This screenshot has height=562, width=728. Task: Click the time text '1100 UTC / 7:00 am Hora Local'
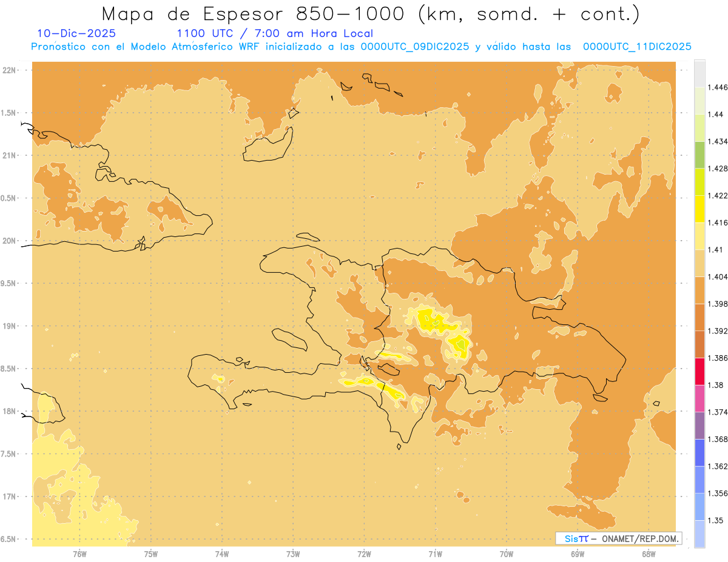pyautogui.click(x=275, y=34)
